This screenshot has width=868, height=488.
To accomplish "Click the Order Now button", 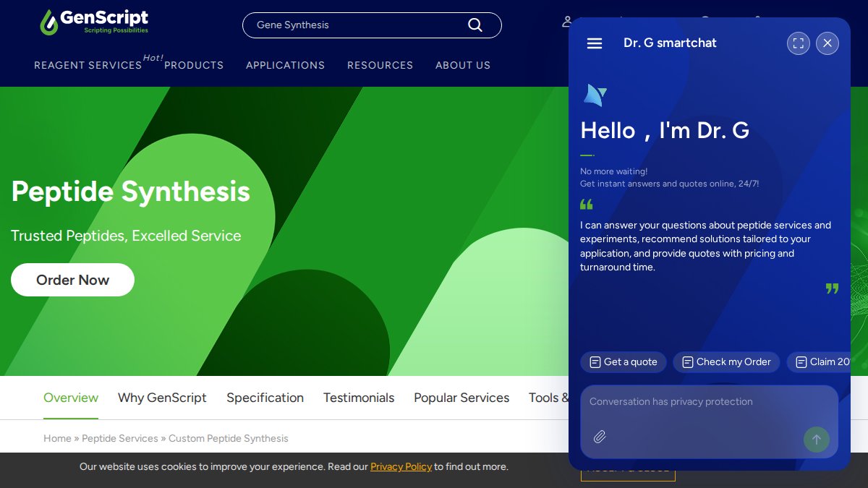I will 72,280.
